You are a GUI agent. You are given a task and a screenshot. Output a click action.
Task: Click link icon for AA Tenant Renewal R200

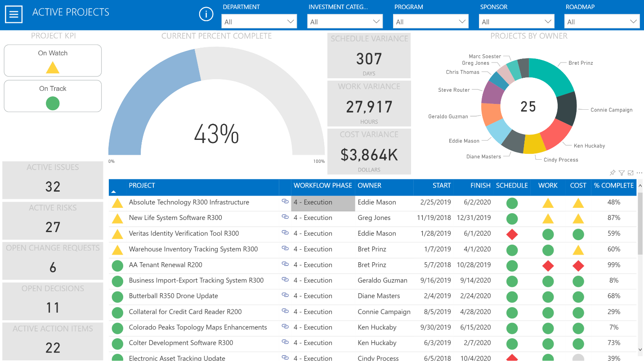coord(285,264)
